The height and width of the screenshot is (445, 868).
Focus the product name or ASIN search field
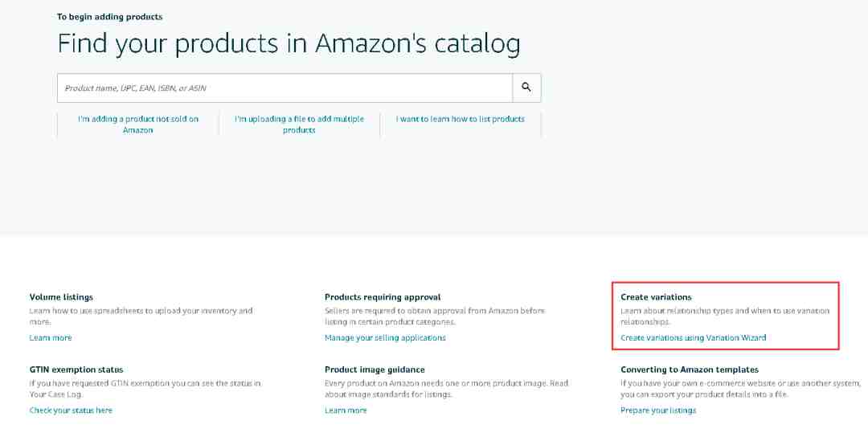285,88
